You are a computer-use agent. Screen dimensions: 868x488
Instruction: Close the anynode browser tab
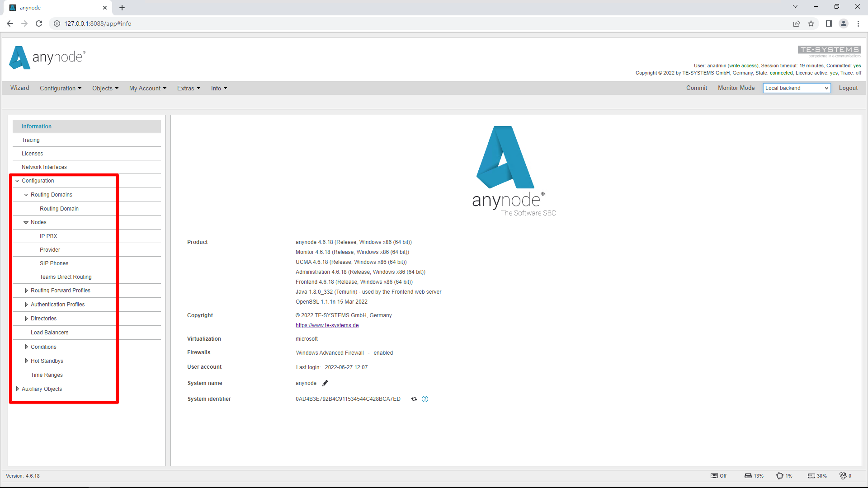click(105, 8)
